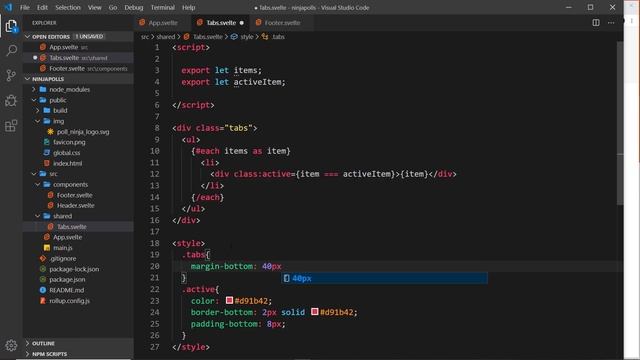Open the Selection menu
Viewport: 640px width, 360px height.
[x=68, y=7]
